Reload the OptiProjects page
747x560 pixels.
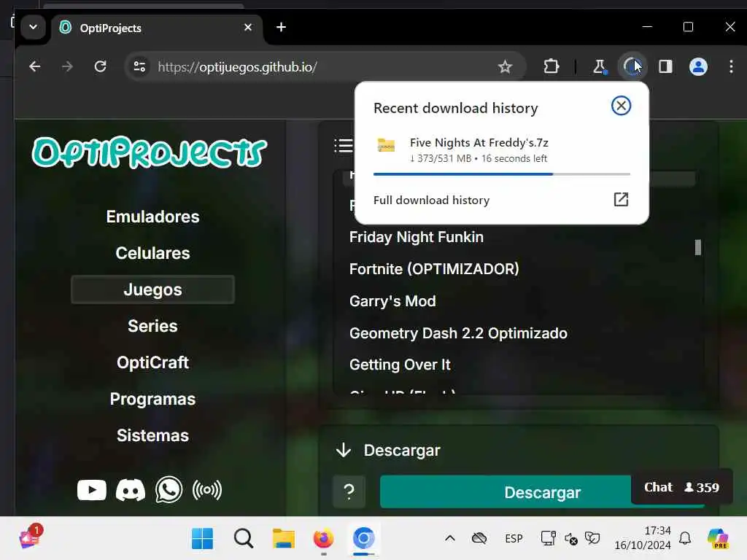tap(100, 66)
